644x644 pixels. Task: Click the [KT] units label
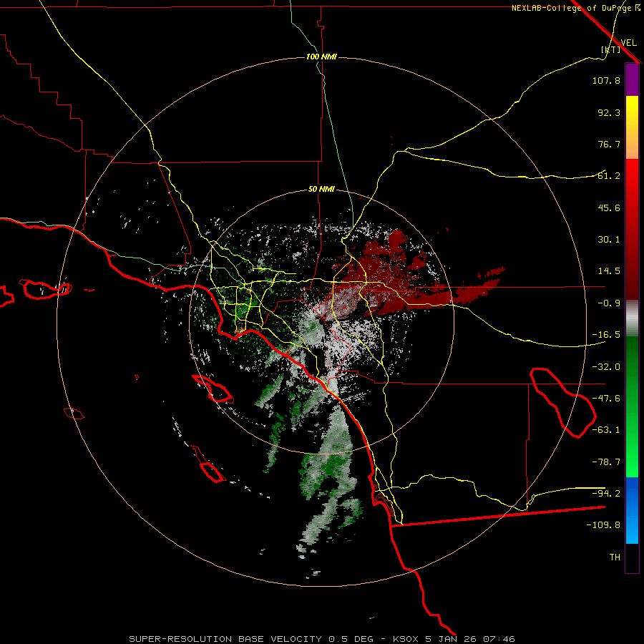[611, 49]
